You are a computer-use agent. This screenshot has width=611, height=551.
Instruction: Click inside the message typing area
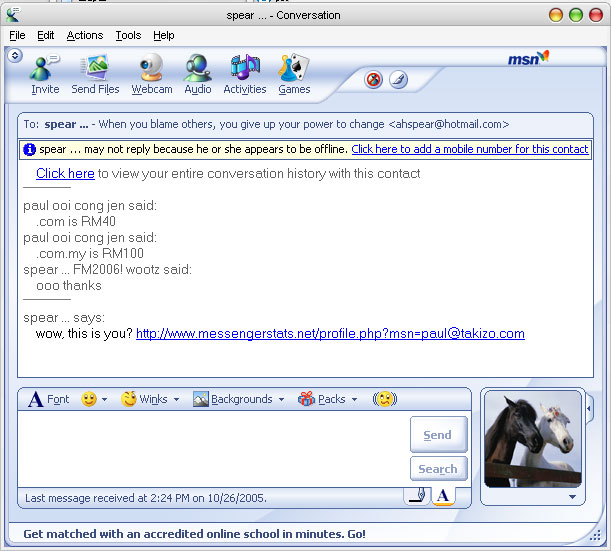click(210, 448)
